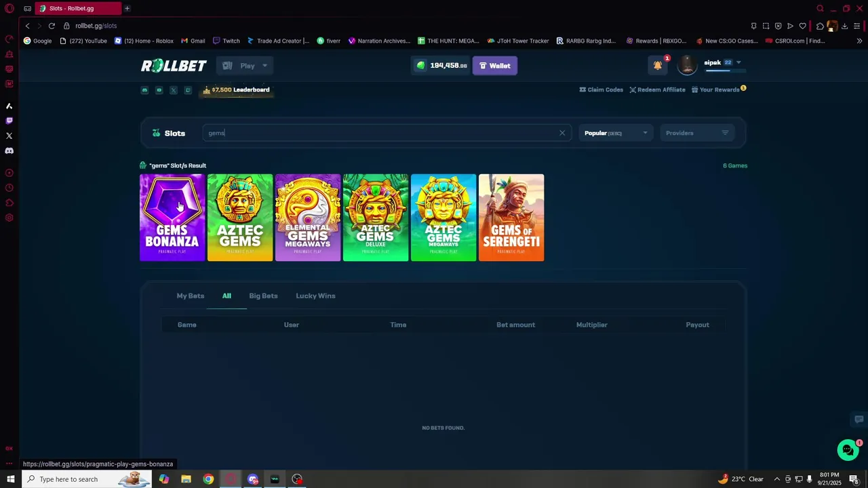Image resolution: width=868 pixels, height=488 pixels.
Task: Open the Redeem Affiliate link
Action: tap(657, 89)
